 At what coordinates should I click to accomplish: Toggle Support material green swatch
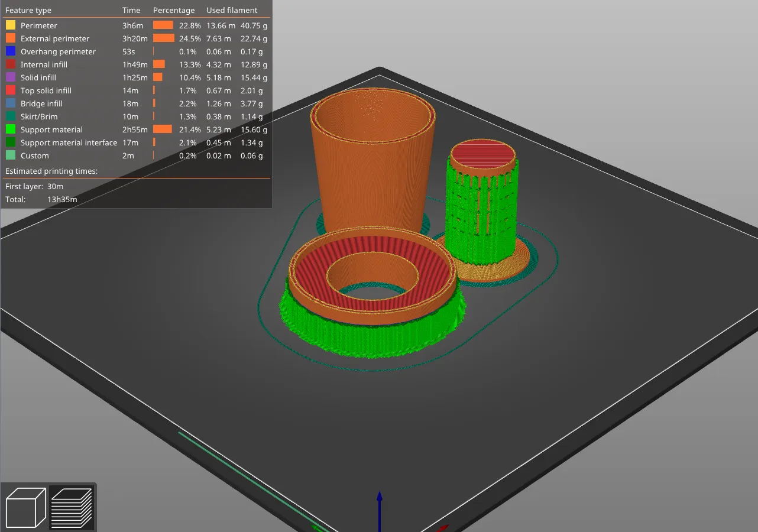pyautogui.click(x=11, y=129)
